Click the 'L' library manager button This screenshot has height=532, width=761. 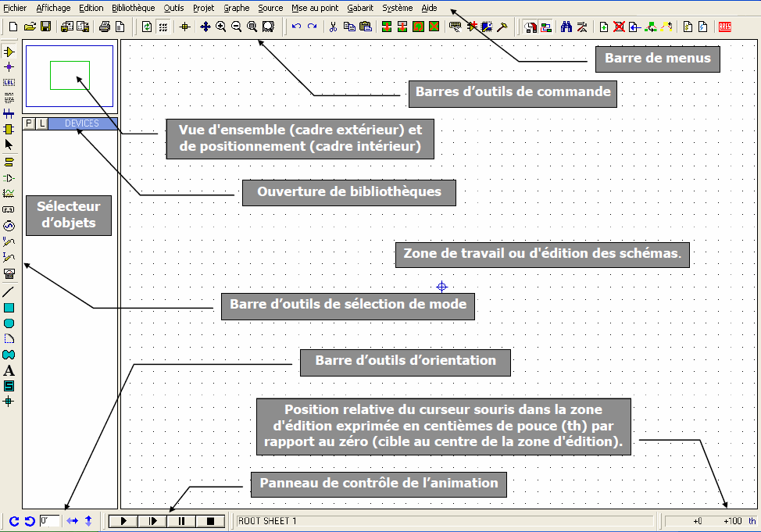coord(41,123)
